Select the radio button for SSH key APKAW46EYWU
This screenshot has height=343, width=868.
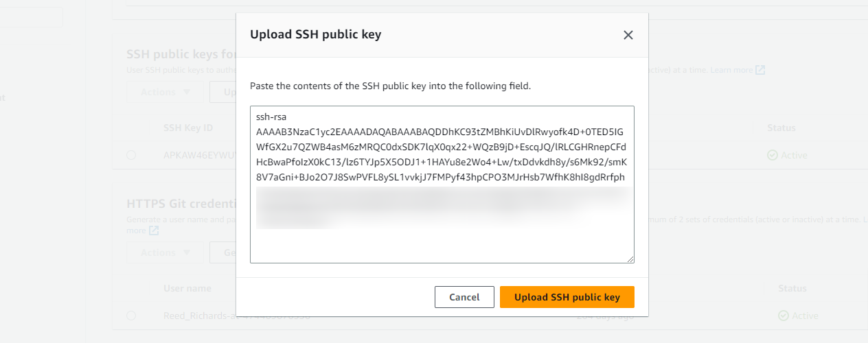[x=131, y=155]
